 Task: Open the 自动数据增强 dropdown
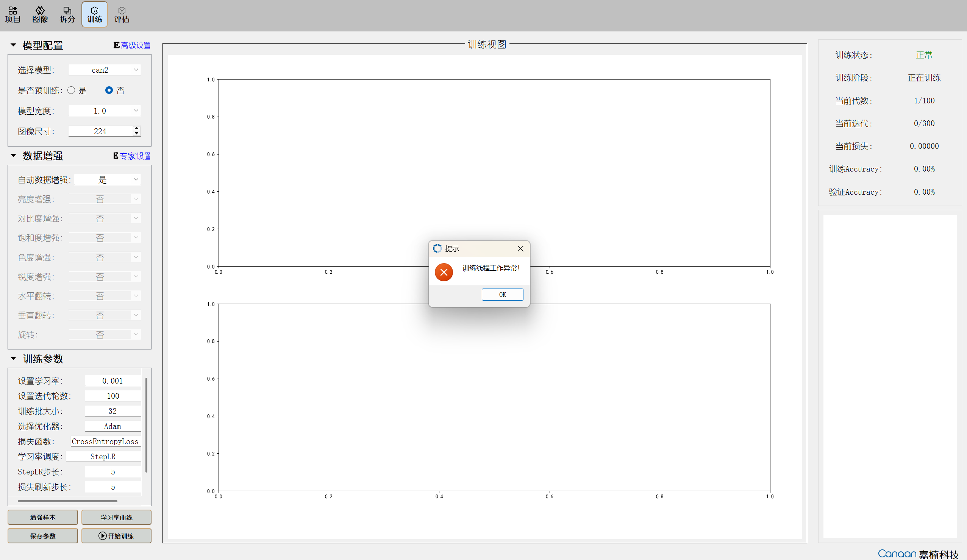point(108,179)
